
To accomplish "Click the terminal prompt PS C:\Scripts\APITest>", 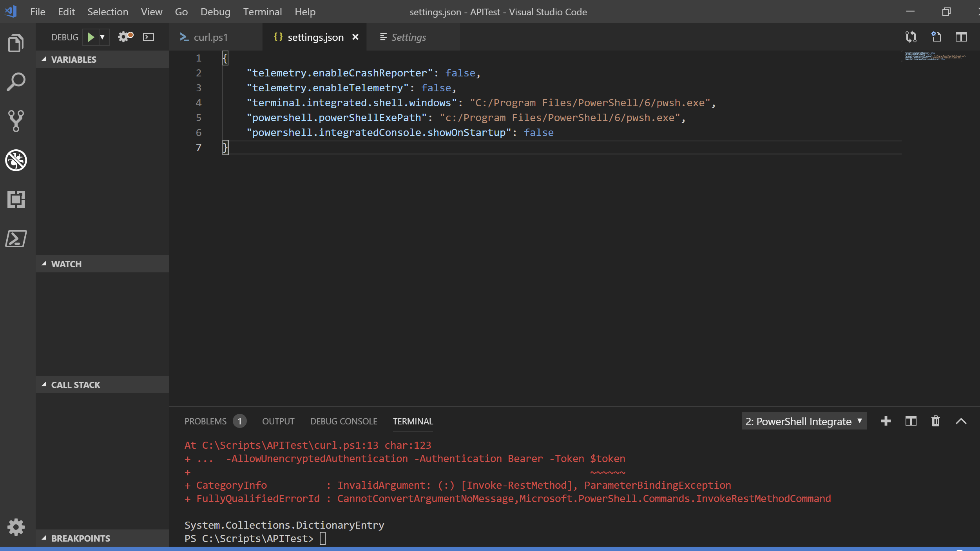I will point(249,538).
